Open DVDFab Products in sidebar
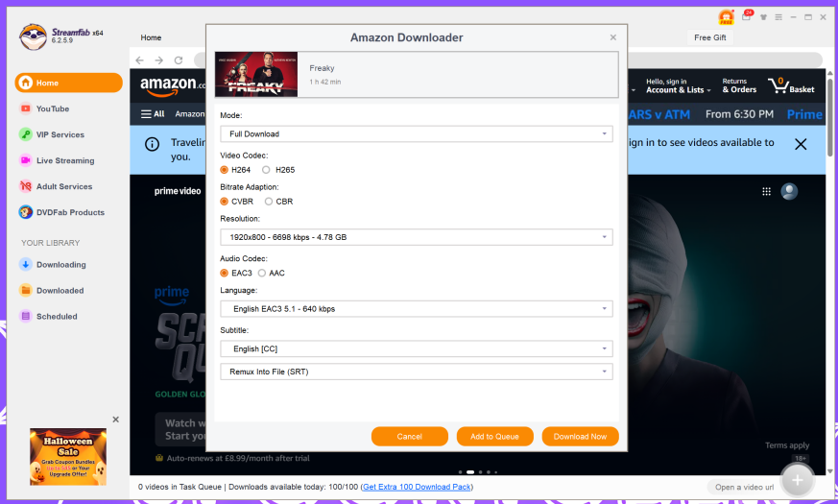Screen dimensions: 838x504 click(x=70, y=212)
